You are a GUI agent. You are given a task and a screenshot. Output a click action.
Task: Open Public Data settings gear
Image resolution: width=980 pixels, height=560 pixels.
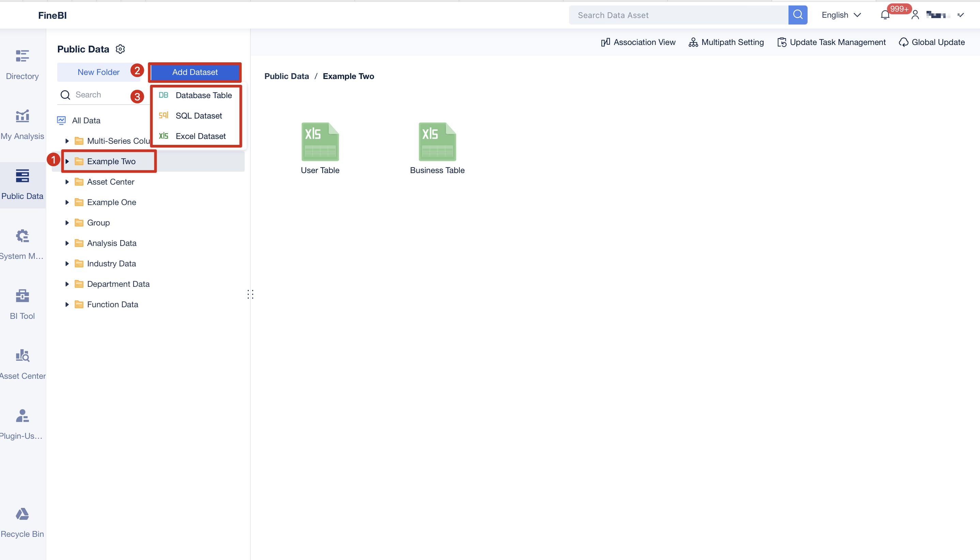coord(120,49)
